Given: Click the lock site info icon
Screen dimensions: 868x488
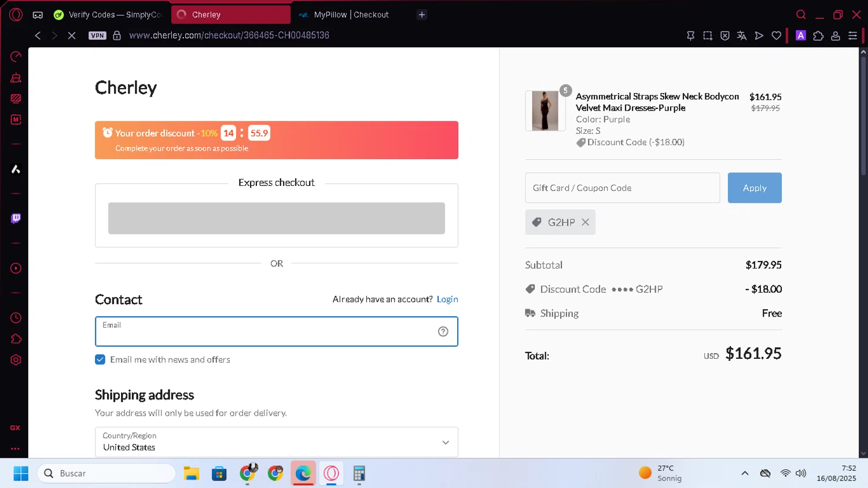Looking at the screenshot, I should [117, 35].
